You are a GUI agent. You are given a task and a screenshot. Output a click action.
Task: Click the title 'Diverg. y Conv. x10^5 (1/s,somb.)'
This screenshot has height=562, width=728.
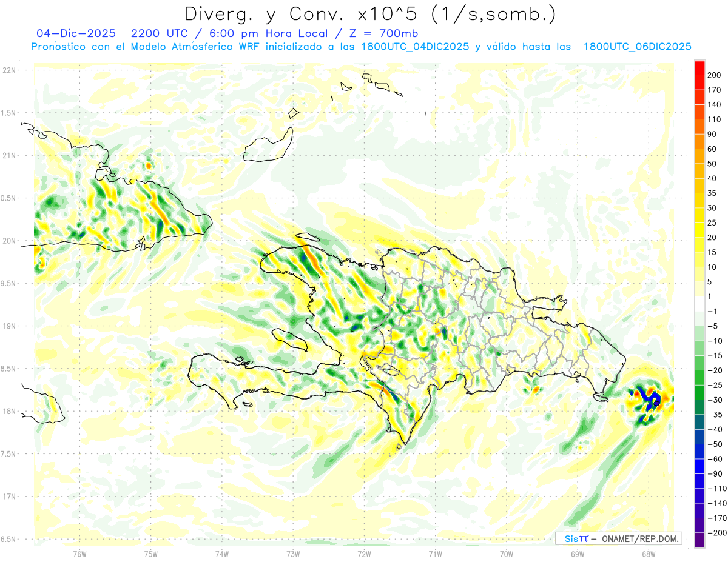tap(369, 15)
